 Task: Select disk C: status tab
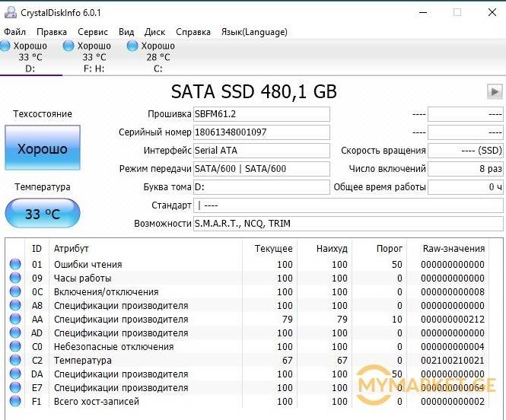(x=158, y=57)
